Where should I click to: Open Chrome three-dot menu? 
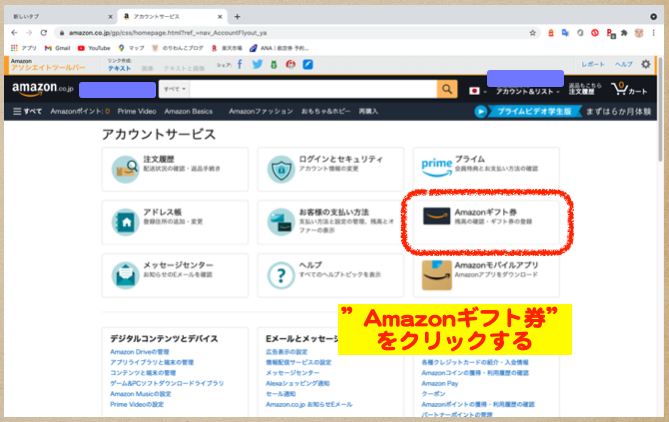tap(653, 33)
